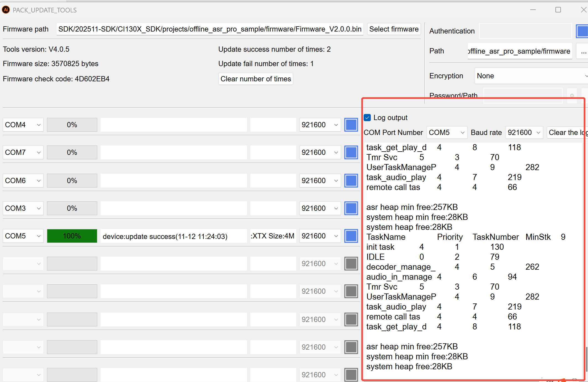Toggle the blue checkbox on COM3 row
588x382 pixels.
351,208
